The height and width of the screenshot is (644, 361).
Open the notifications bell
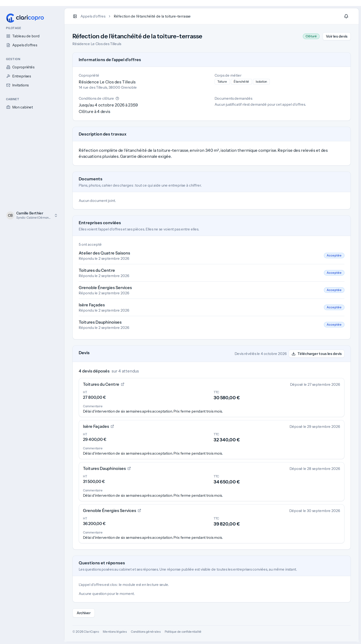(x=346, y=16)
